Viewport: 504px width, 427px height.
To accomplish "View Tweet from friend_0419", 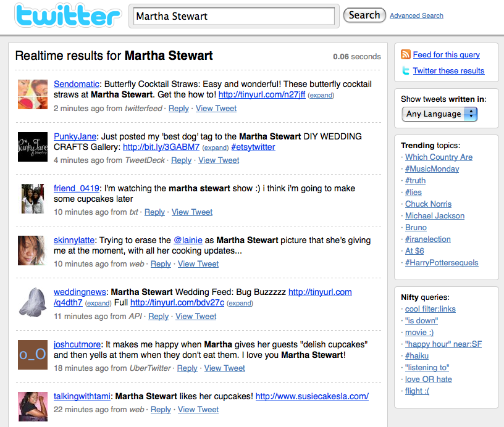I will tap(192, 212).
